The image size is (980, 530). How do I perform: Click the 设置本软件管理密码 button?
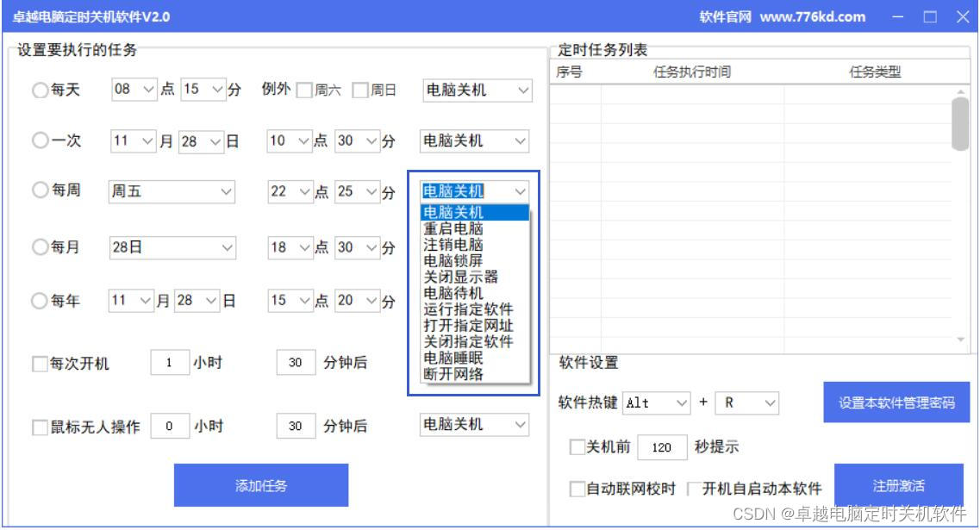click(x=896, y=403)
